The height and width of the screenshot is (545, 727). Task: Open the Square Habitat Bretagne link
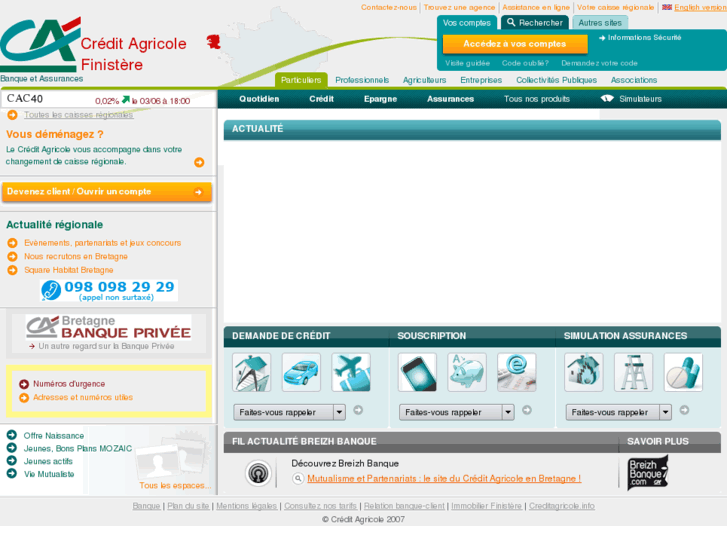69,269
